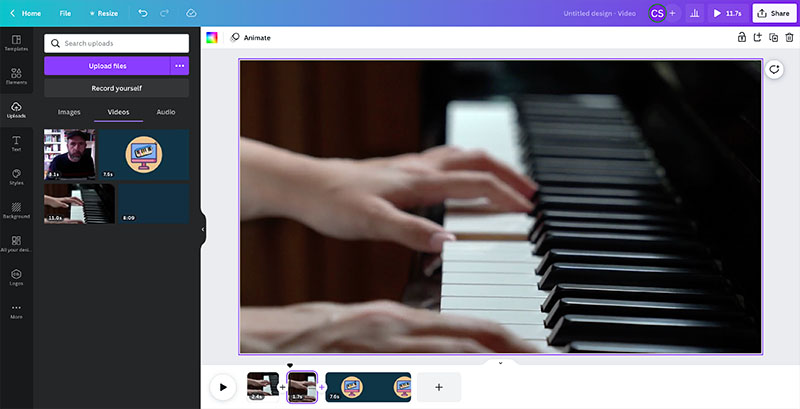
Task: Open the More sidebar options
Action: coord(16,311)
